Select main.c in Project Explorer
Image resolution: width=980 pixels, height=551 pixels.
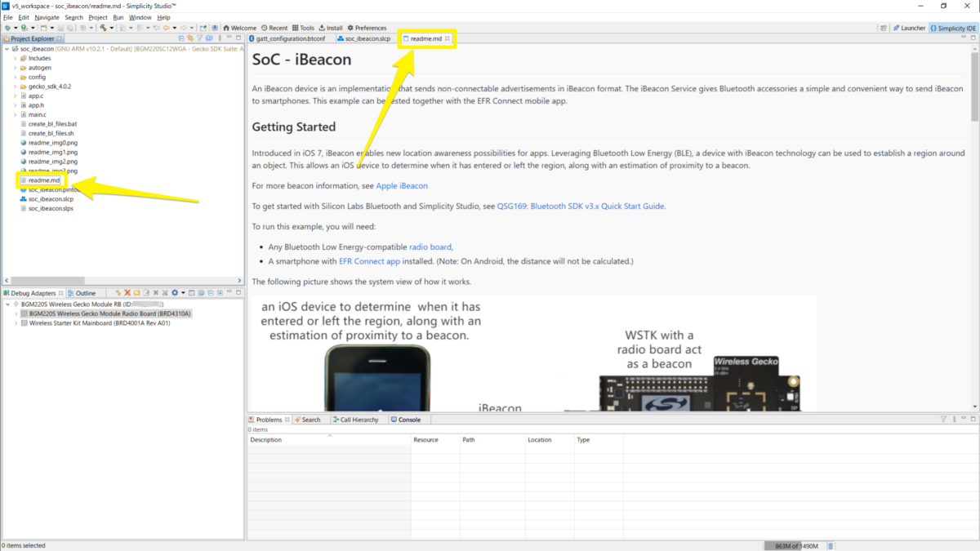coord(37,115)
